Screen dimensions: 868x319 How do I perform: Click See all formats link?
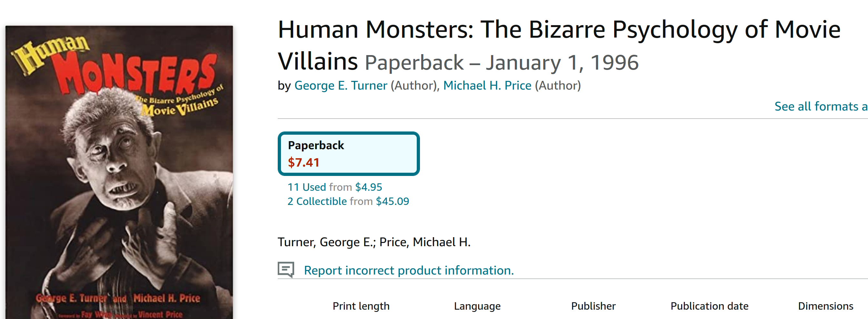(x=821, y=106)
